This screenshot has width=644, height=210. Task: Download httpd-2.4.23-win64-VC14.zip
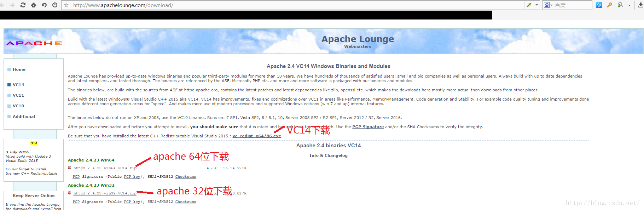tap(105, 168)
